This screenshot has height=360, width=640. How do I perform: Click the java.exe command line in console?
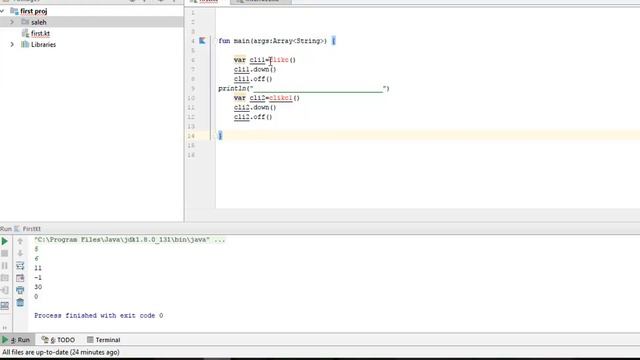click(x=129, y=240)
